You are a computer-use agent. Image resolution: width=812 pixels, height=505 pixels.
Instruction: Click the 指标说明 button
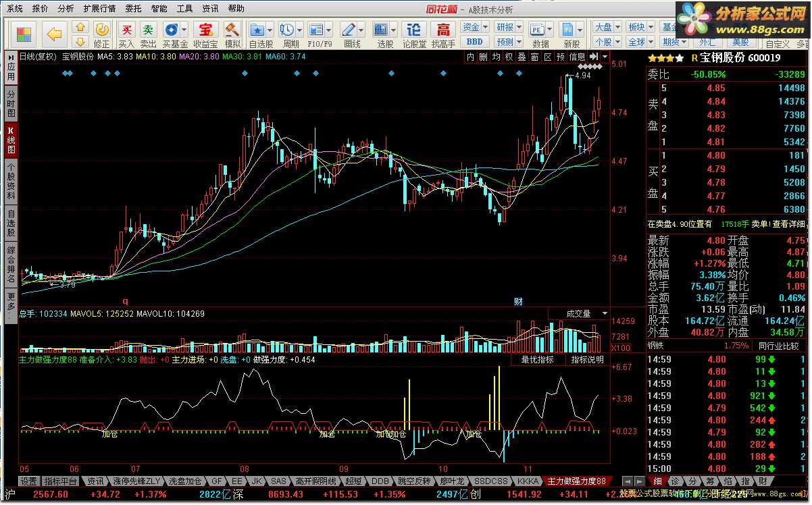click(x=588, y=360)
